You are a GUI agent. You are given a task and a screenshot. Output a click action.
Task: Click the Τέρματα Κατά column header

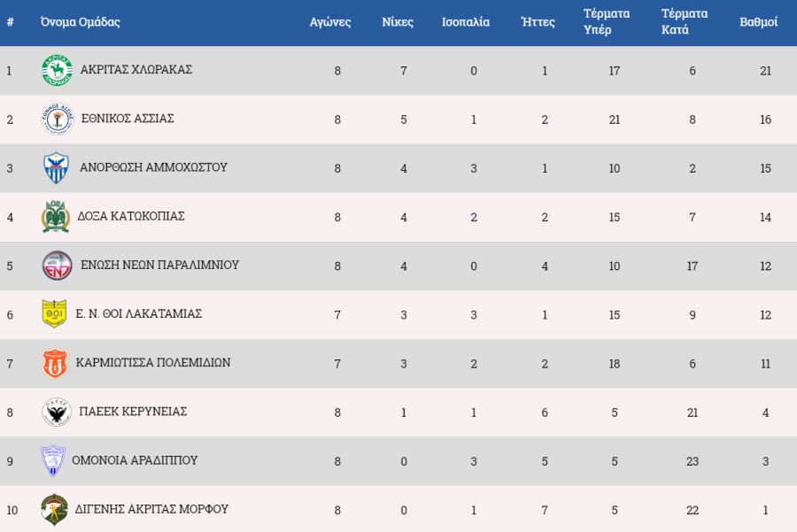point(685,21)
